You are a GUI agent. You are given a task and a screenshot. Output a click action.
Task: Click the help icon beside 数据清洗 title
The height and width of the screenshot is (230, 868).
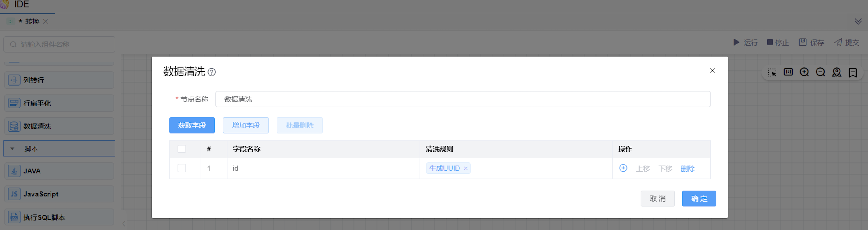pyautogui.click(x=212, y=72)
